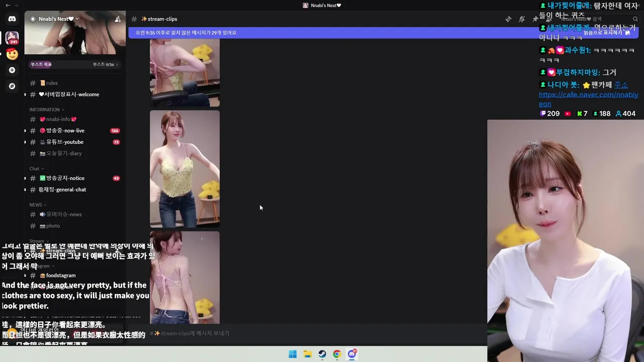Viewport: 644px width, 362px height.
Task: Expand the boost 9/36 chevron
Action: pyautogui.click(x=117, y=64)
